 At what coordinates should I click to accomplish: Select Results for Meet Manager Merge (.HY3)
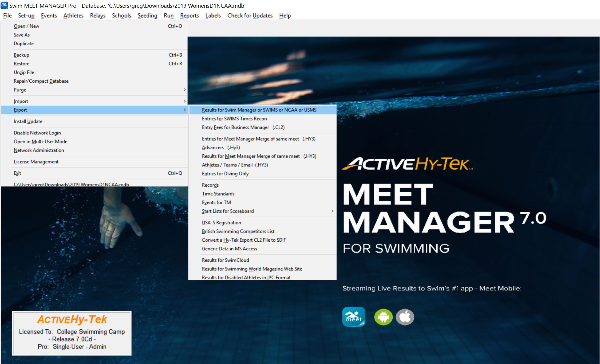tap(263, 156)
